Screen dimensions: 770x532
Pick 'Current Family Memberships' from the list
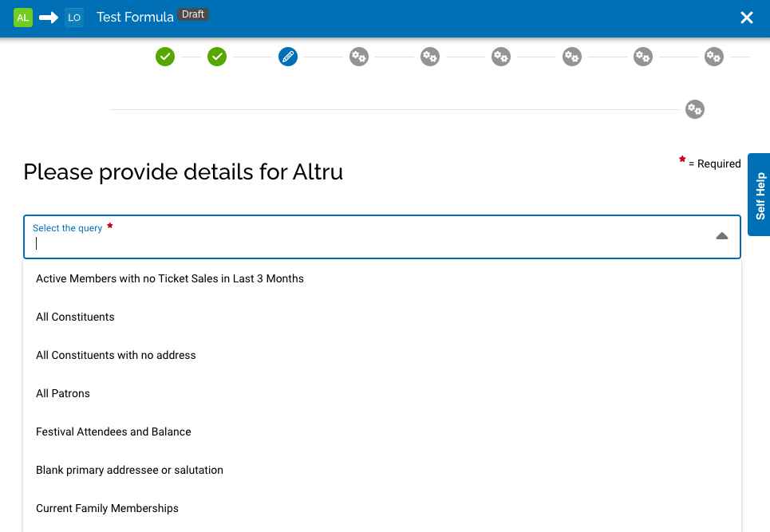(107, 508)
